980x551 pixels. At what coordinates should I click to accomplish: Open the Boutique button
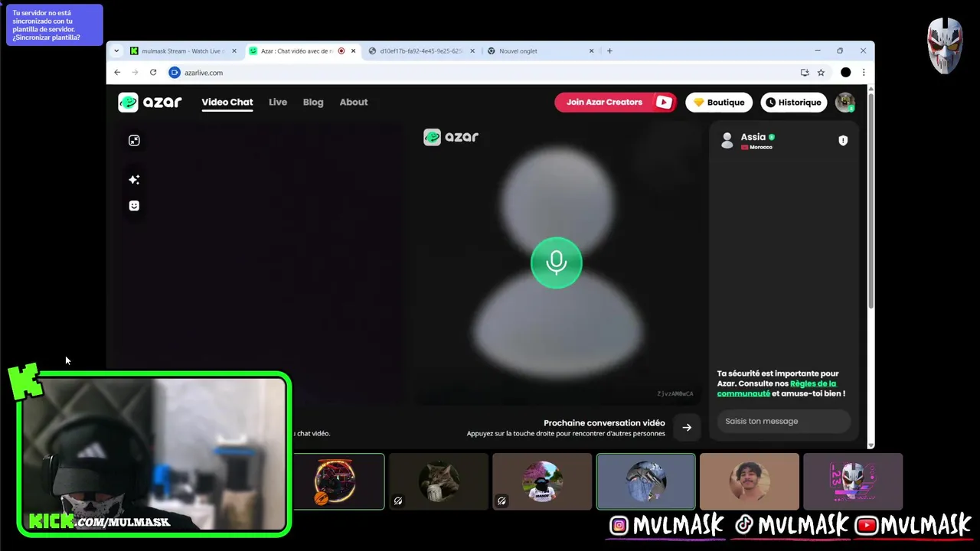[x=719, y=103]
